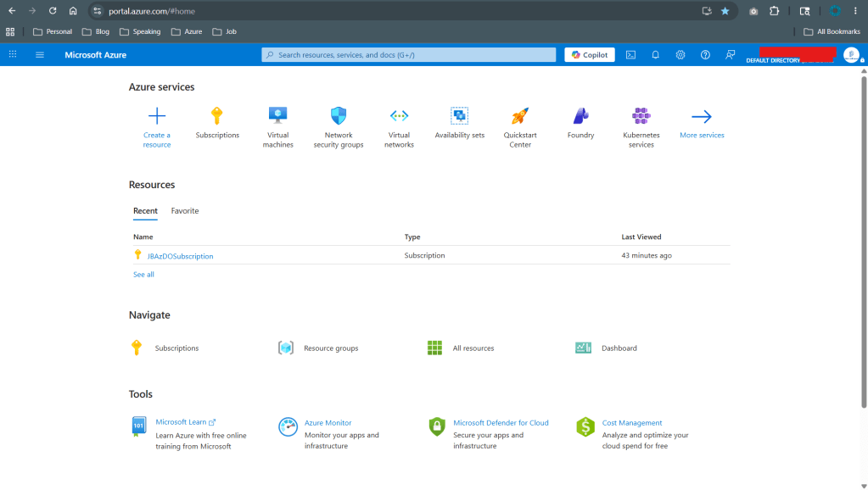The image size is (868, 490).
Task: Open Microsoft Defender for Cloud link
Action: click(x=501, y=422)
